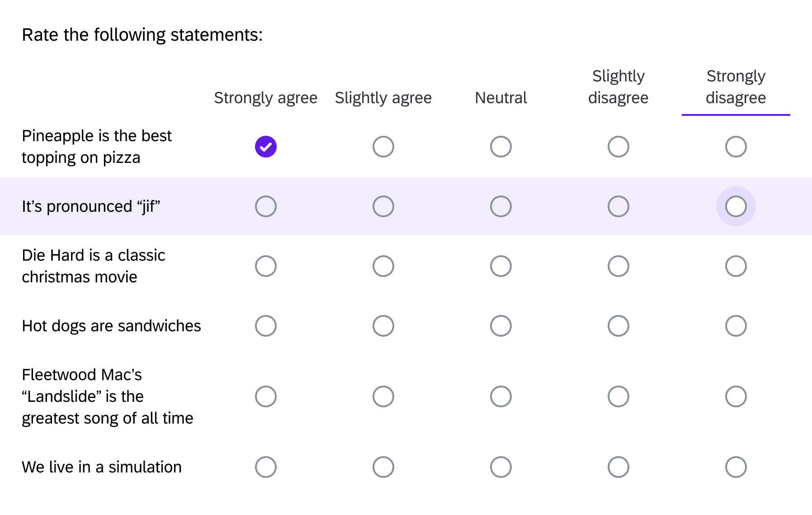The height and width of the screenshot is (515, 812).
Task: Select Strongly disagree for the Landslide statement
Action: tap(736, 396)
